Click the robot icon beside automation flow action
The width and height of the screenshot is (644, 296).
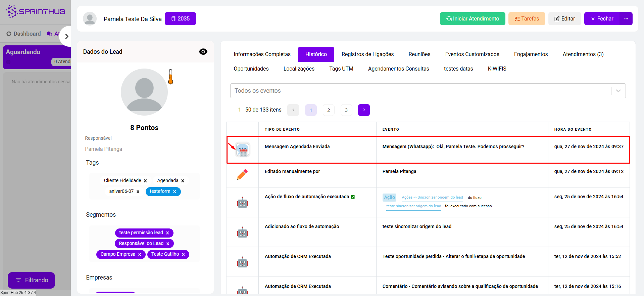click(x=242, y=203)
